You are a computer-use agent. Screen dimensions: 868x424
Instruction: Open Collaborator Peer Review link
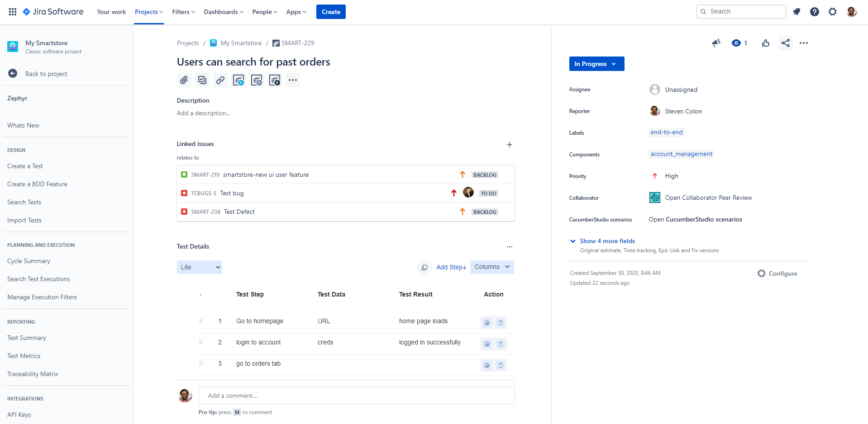coord(708,198)
